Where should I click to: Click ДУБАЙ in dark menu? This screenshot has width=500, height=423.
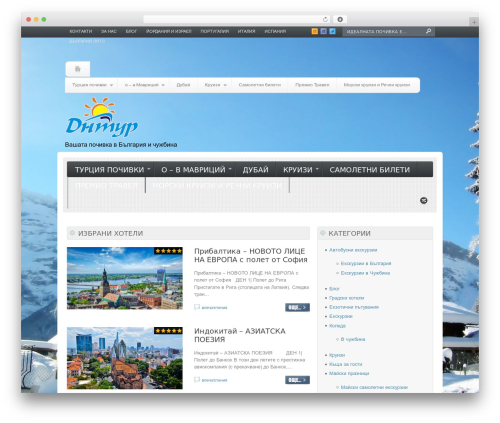tap(255, 170)
